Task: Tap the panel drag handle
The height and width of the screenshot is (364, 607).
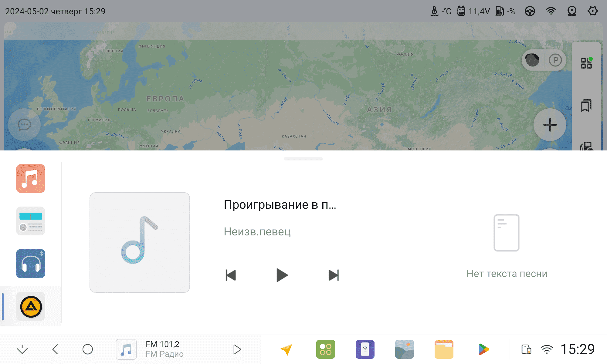Action: pyautogui.click(x=303, y=159)
